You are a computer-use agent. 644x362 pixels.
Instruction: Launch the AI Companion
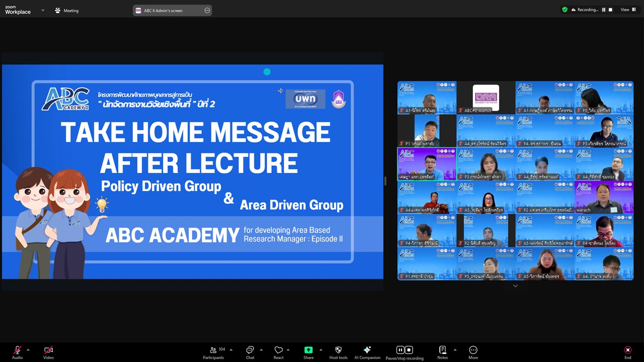tap(367, 352)
